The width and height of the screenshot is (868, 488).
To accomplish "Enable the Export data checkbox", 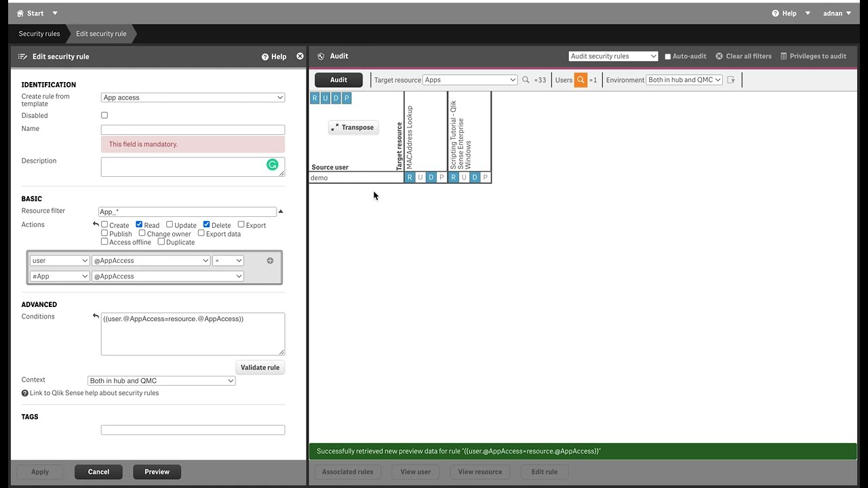I will click(x=201, y=233).
